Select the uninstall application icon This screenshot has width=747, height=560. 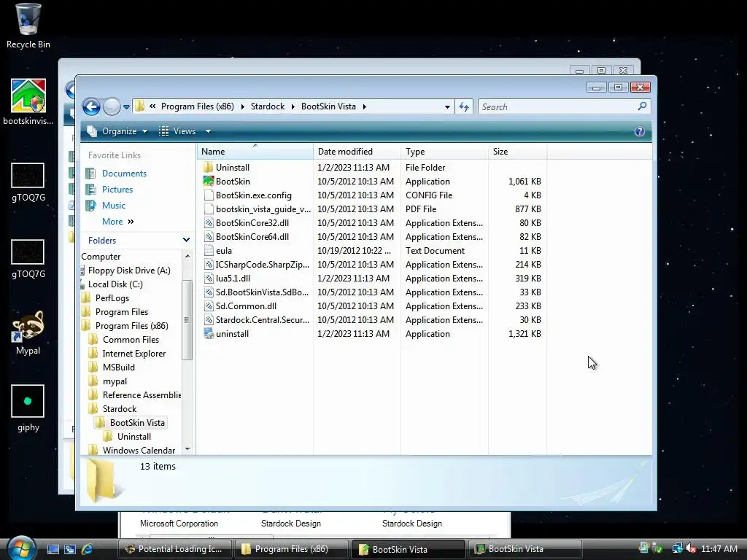coord(208,333)
